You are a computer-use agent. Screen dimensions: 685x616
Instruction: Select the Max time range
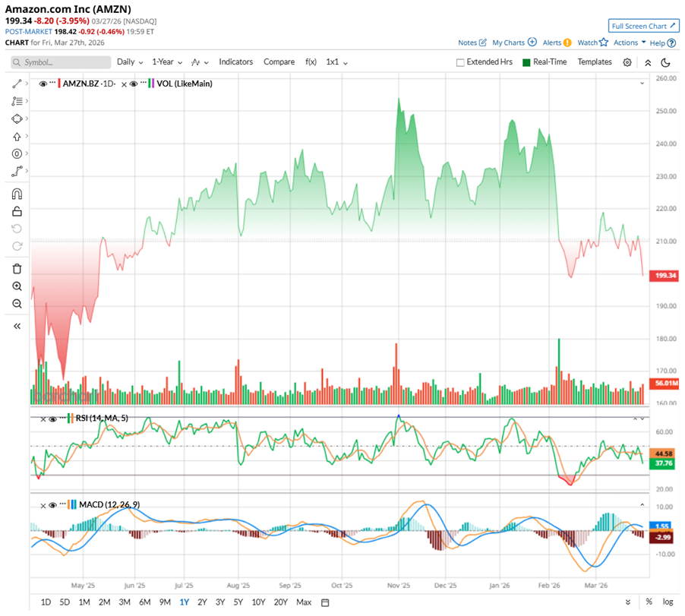[304, 602]
